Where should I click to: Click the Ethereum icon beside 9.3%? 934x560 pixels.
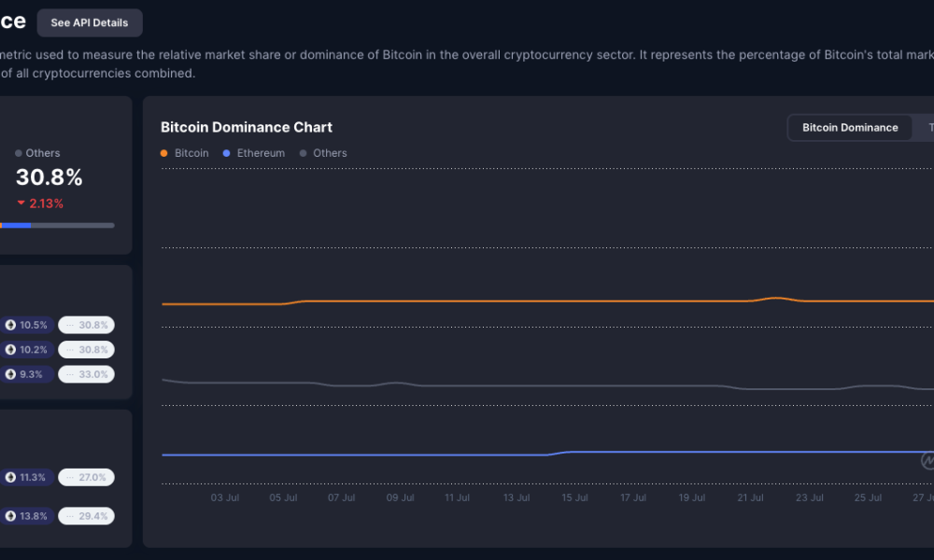click(x=10, y=374)
